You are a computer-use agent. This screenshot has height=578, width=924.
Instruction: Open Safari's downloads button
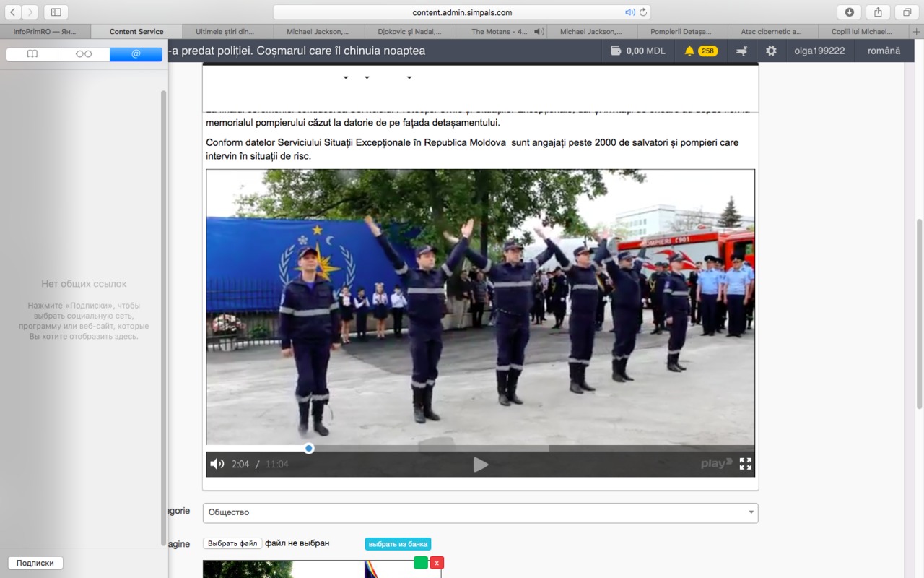[850, 12]
